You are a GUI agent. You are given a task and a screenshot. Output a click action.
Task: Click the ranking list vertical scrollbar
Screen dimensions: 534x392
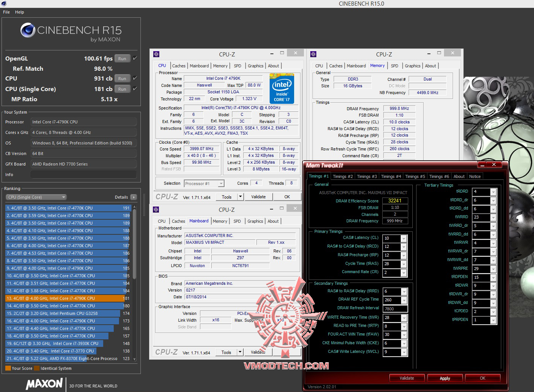(x=134, y=245)
